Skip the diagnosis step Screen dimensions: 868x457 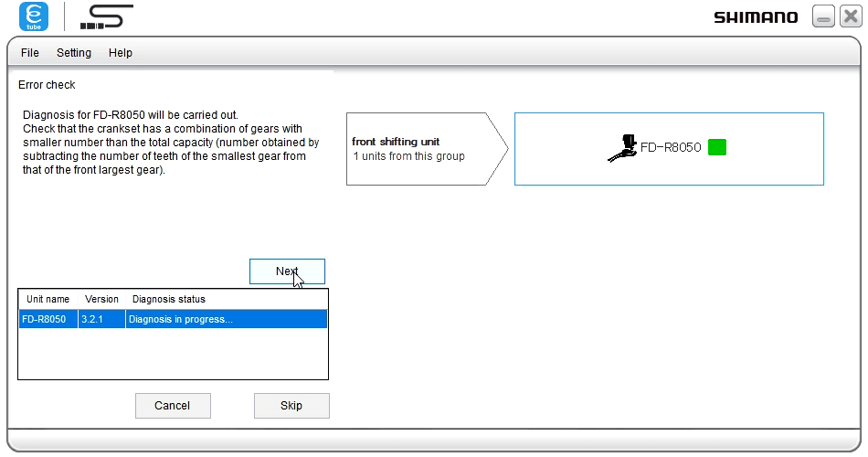[291, 406]
